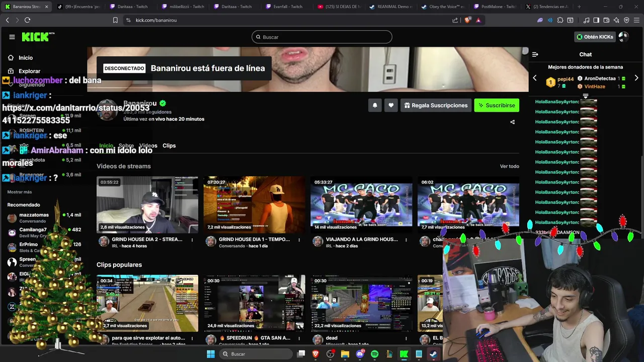
Task: Expand the donors drag handle below VintHaze
Action: [x=586, y=96]
